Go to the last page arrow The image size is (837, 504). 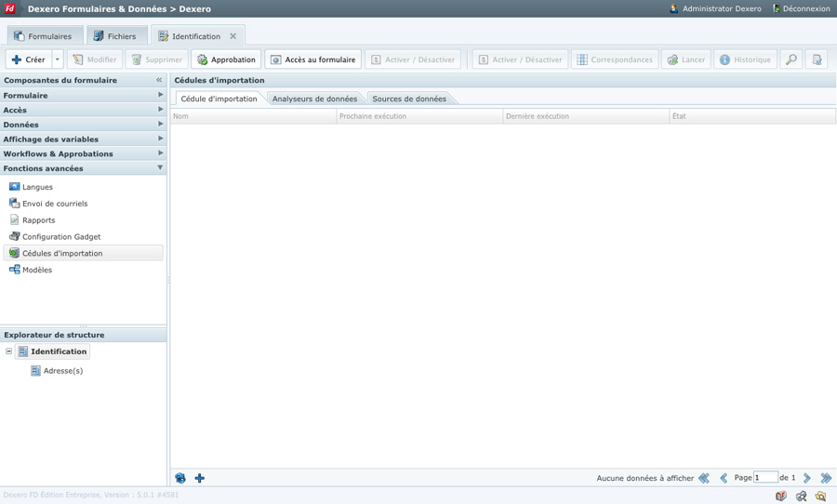click(826, 478)
